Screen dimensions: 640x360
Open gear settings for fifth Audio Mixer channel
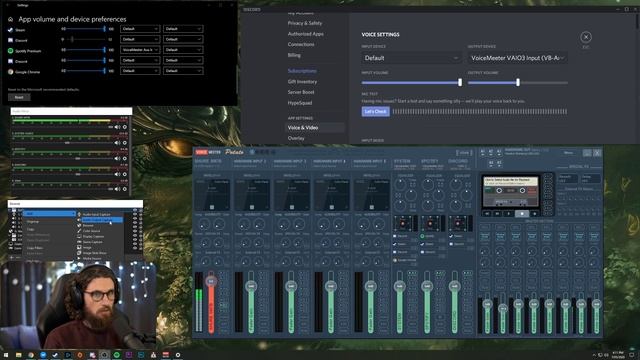point(125,189)
